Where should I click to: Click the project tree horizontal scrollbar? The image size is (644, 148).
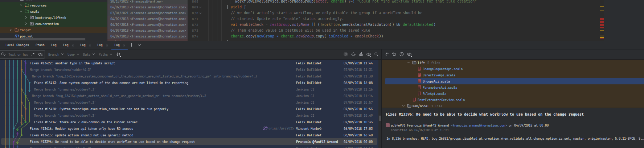point(43,39)
